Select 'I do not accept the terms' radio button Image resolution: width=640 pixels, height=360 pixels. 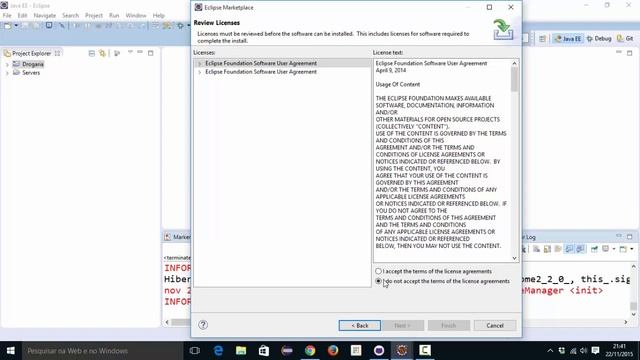[x=378, y=281]
